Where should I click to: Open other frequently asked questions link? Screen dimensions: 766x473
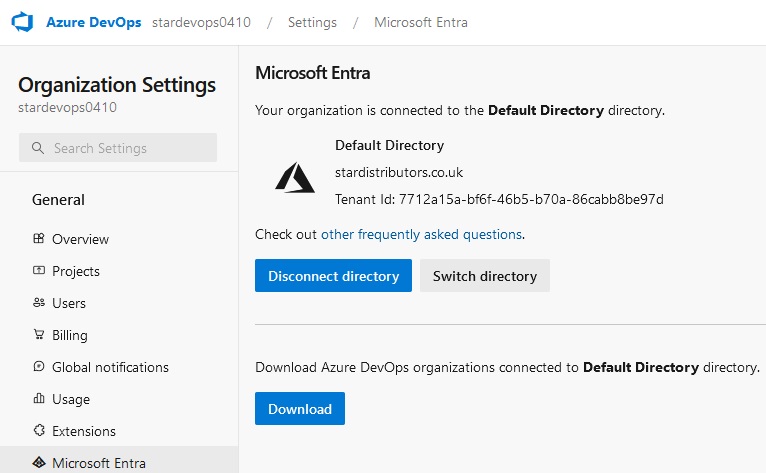pyautogui.click(x=421, y=235)
